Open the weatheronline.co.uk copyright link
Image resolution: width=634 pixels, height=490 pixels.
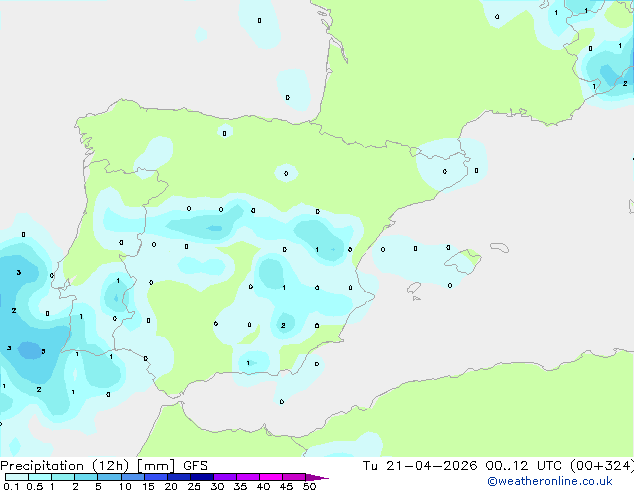coord(549,481)
